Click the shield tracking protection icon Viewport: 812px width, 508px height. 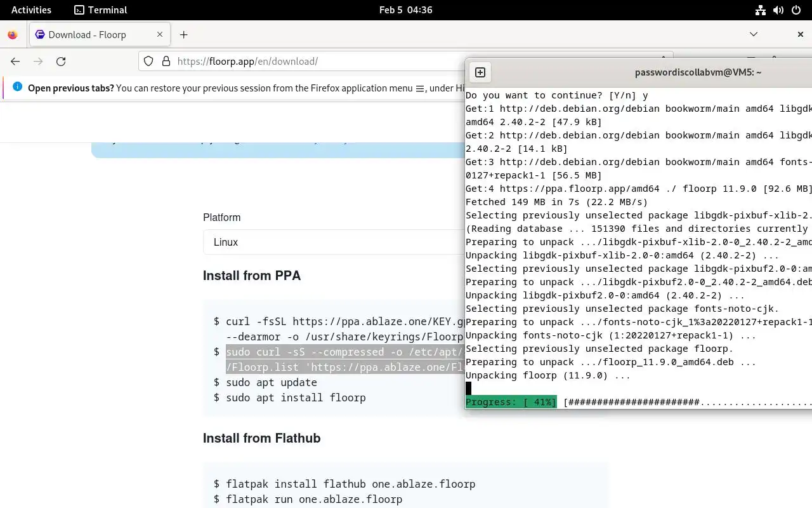coord(148,62)
